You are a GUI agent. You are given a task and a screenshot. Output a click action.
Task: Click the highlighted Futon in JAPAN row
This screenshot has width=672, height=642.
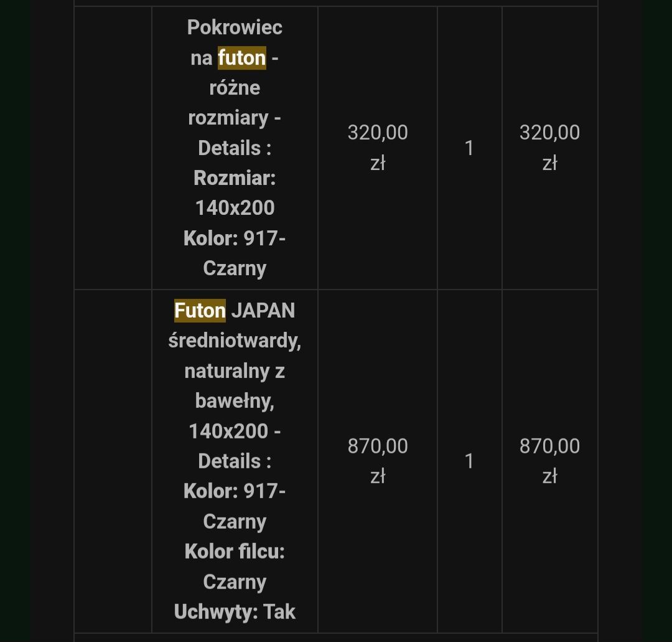(x=200, y=311)
